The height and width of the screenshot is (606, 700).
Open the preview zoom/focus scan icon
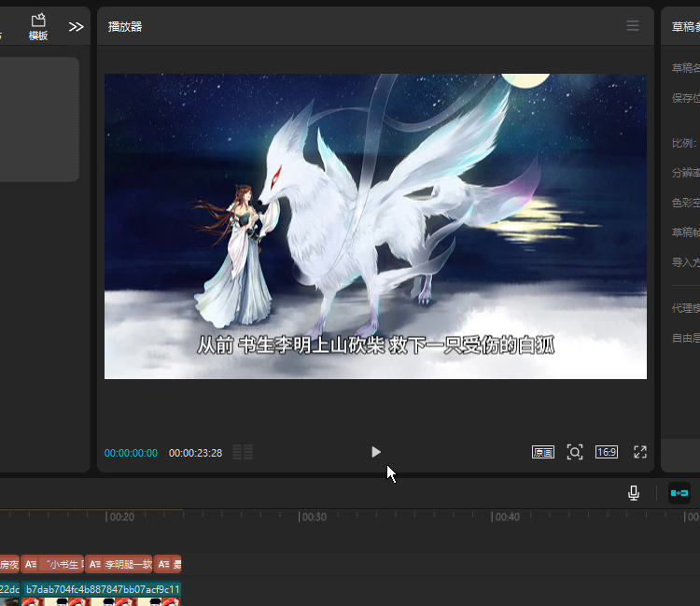point(575,452)
